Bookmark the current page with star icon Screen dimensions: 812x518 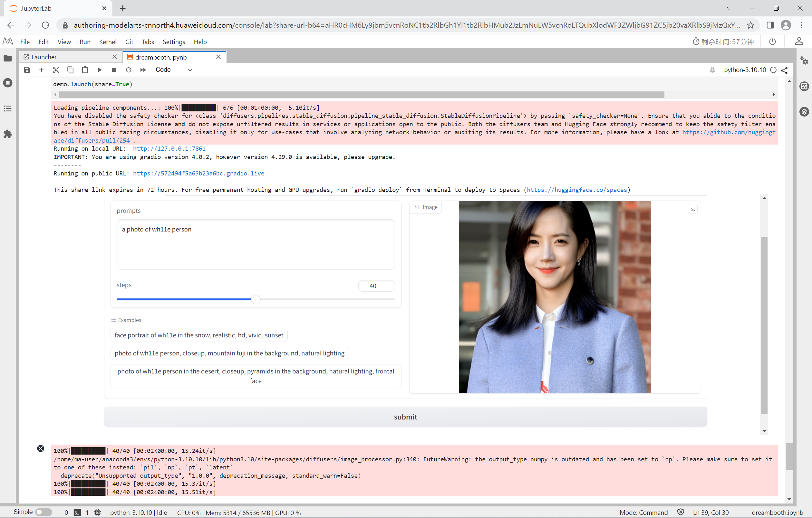[751, 25]
